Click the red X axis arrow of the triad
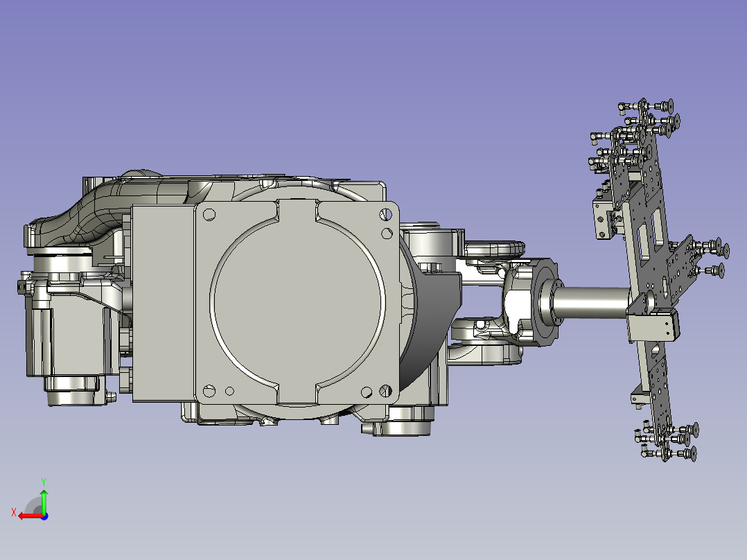 pos(30,516)
